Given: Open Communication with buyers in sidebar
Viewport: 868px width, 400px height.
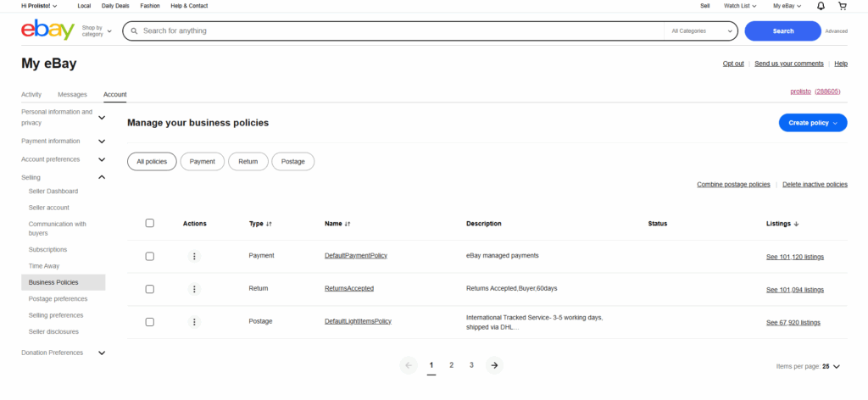Looking at the screenshot, I should (58, 229).
